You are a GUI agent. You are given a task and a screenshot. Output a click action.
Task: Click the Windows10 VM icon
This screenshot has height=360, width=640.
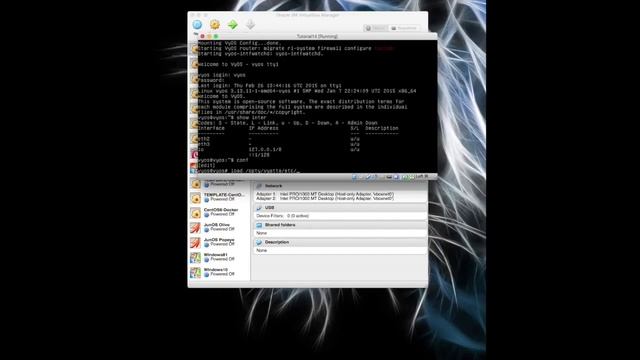[x=196, y=273]
